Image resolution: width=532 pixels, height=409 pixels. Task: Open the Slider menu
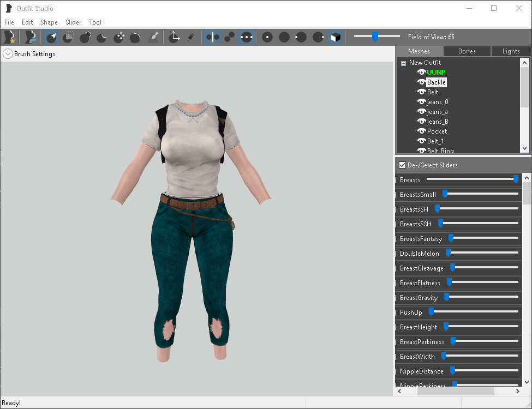[73, 22]
